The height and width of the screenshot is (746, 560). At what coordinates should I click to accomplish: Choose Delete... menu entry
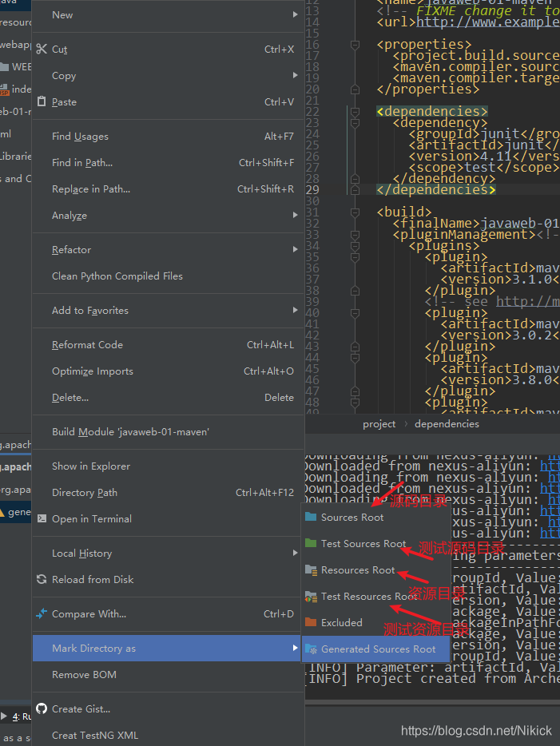(x=168, y=397)
